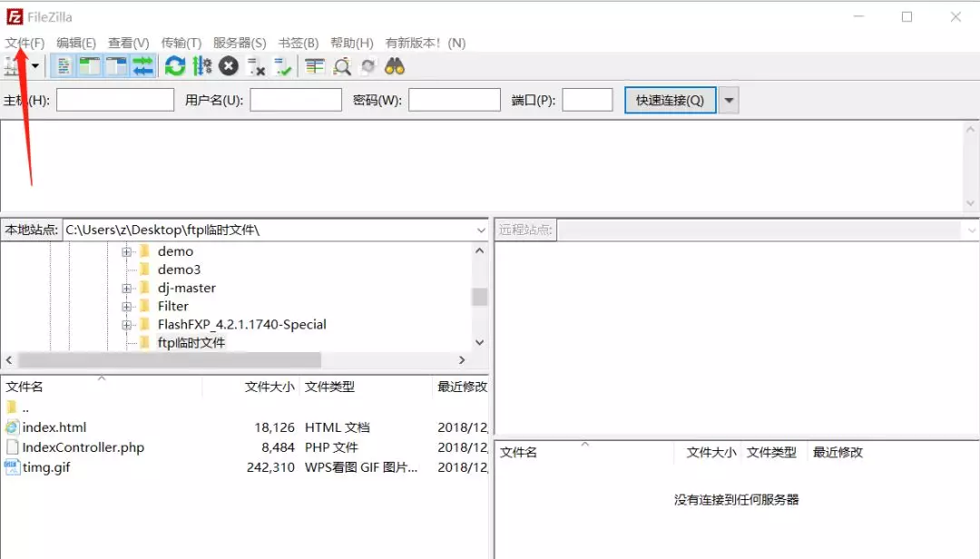The image size is (980, 559).
Task: Disconnect from the current server
Action: (256, 66)
